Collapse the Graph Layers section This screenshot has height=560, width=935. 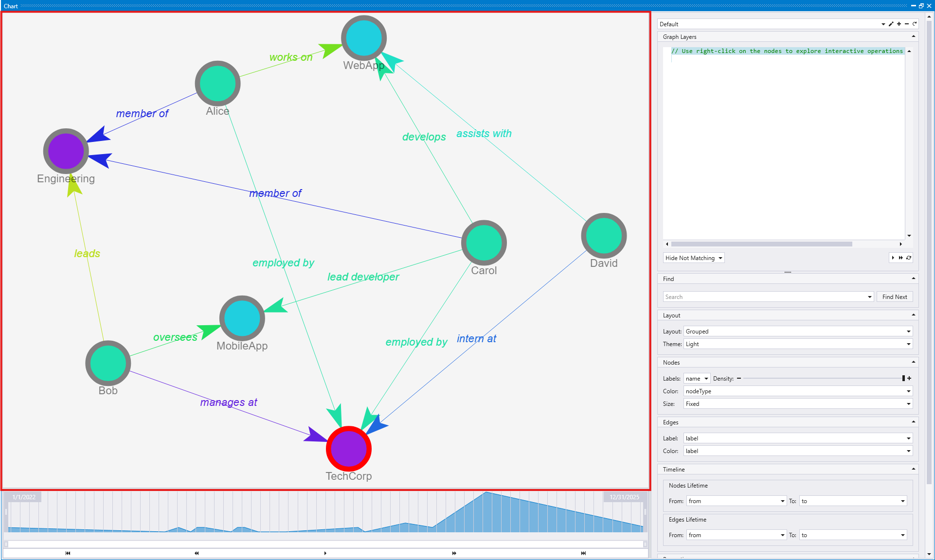click(913, 36)
